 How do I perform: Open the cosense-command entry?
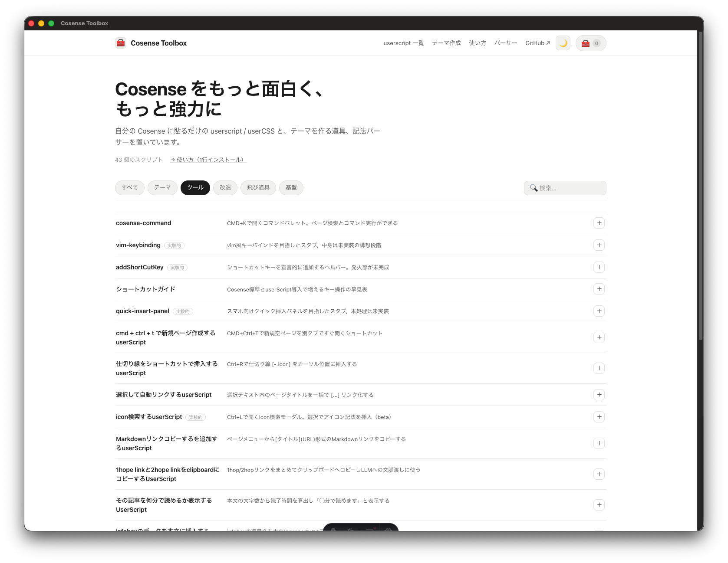[x=144, y=223]
